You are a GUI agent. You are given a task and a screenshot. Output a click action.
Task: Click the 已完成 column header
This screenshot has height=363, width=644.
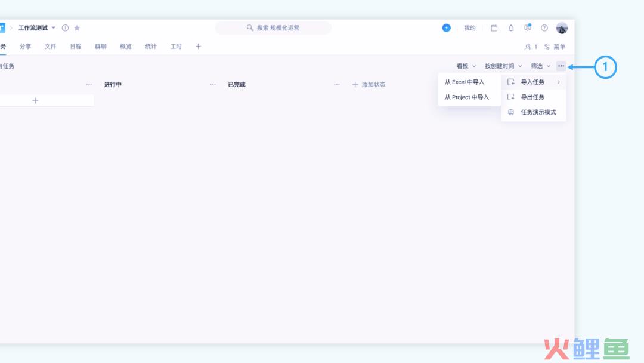point(237,85)
